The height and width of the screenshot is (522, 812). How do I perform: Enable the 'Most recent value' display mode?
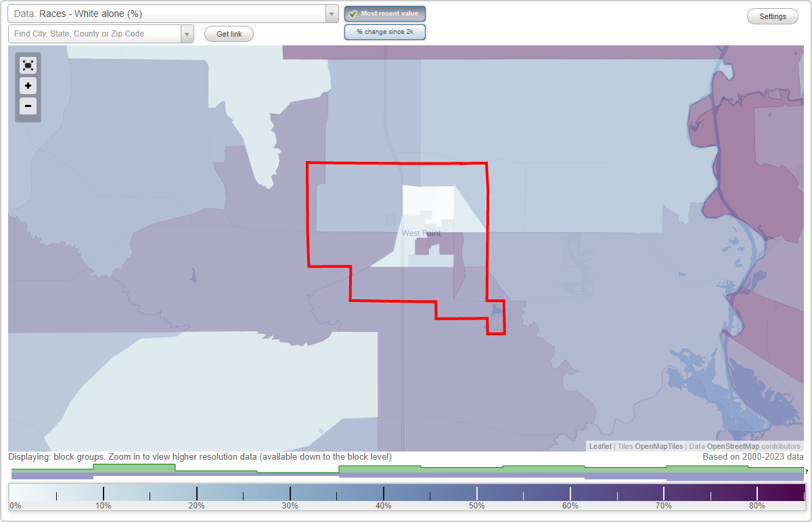point(384,13)
